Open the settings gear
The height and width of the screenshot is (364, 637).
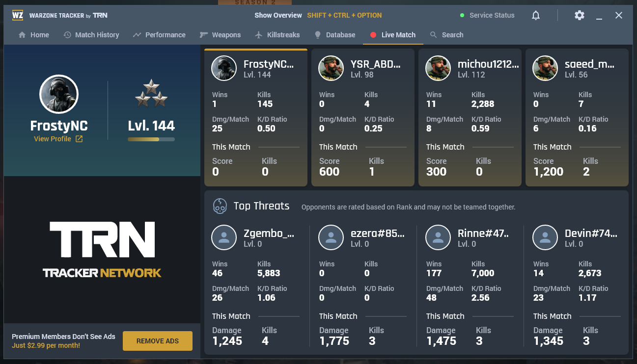580,15
